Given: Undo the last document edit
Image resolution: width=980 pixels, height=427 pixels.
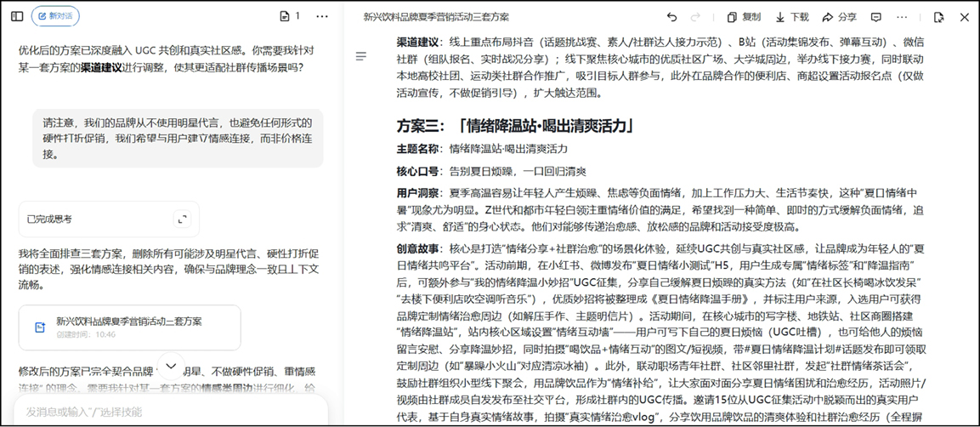Looking at the screenshot, I should (x=671, y=17).
